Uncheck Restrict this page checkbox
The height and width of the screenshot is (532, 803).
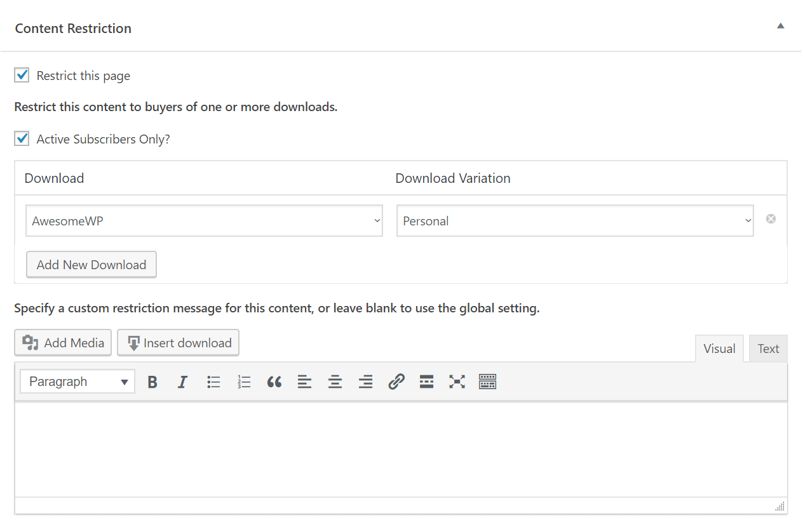(x=22, y=76)
